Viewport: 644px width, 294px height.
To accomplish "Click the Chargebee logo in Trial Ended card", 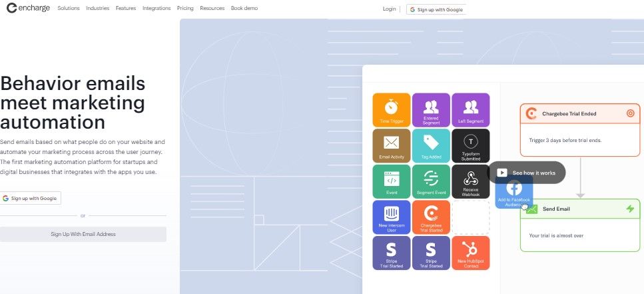I will click(531, 113).
